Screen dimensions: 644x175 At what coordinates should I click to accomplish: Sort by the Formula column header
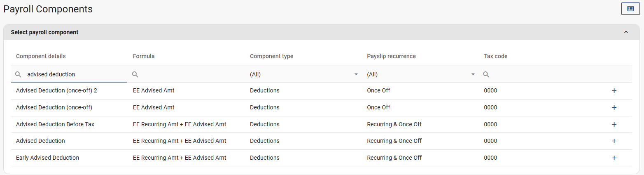point(144,56)
